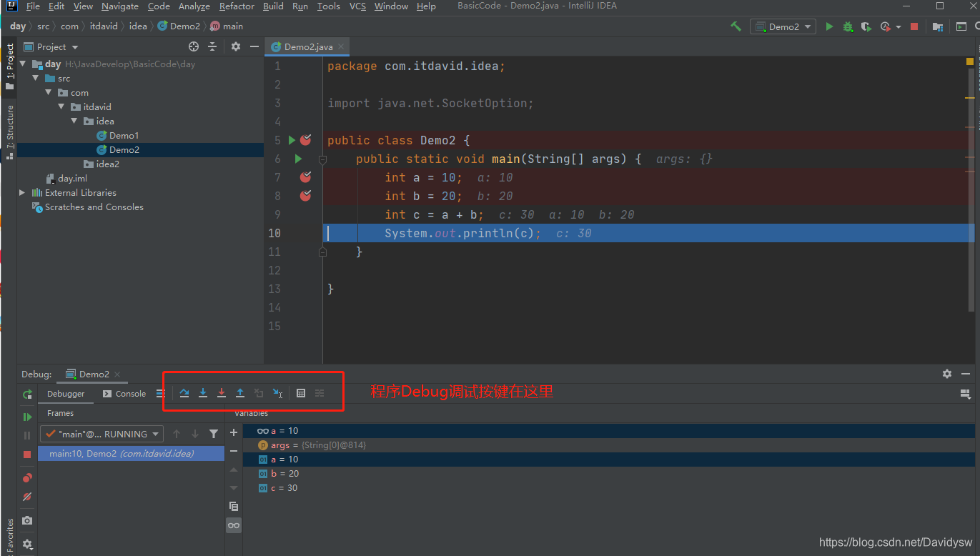Image resolution: width=980 pixels, height=556 pixels.
Task: Open the Debug panel settings gear
Action: [x=947, y=374]
